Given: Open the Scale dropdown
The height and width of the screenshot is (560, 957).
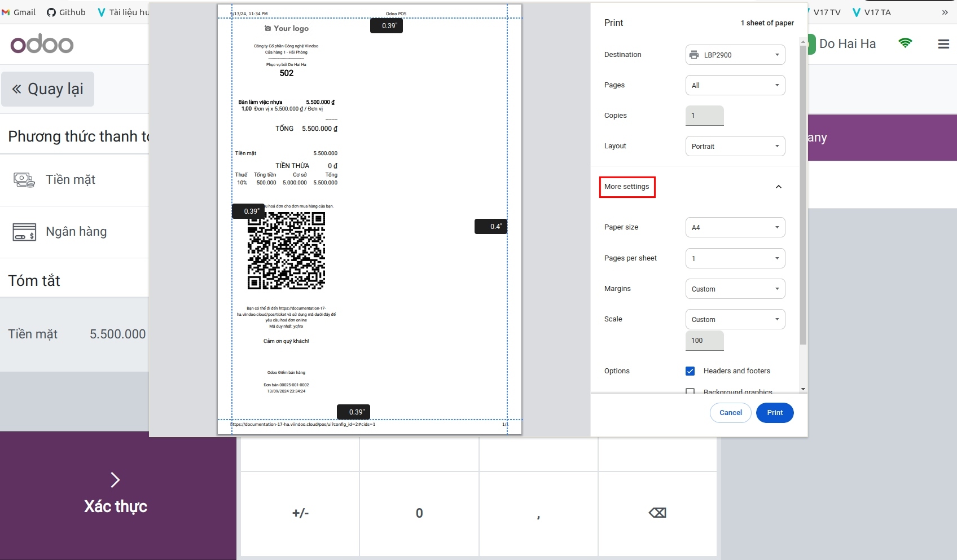Looking at the screenshot, I should coord(735,319).
